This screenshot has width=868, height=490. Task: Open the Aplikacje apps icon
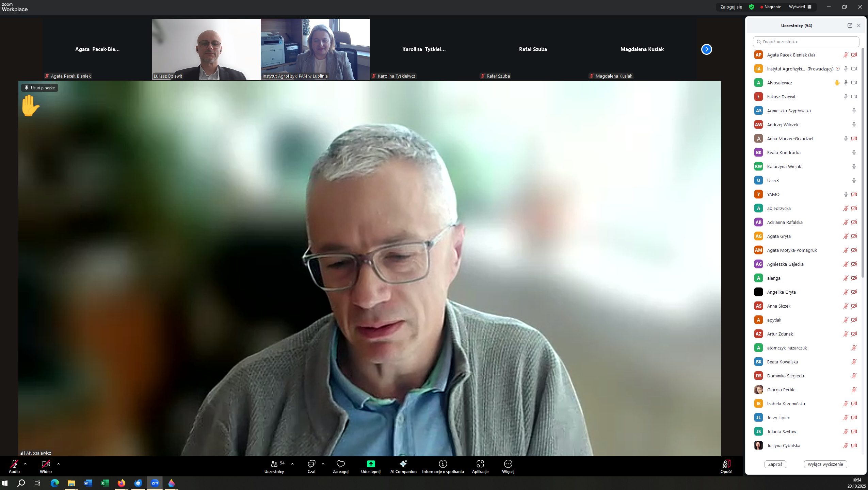[x=480, y=464]
